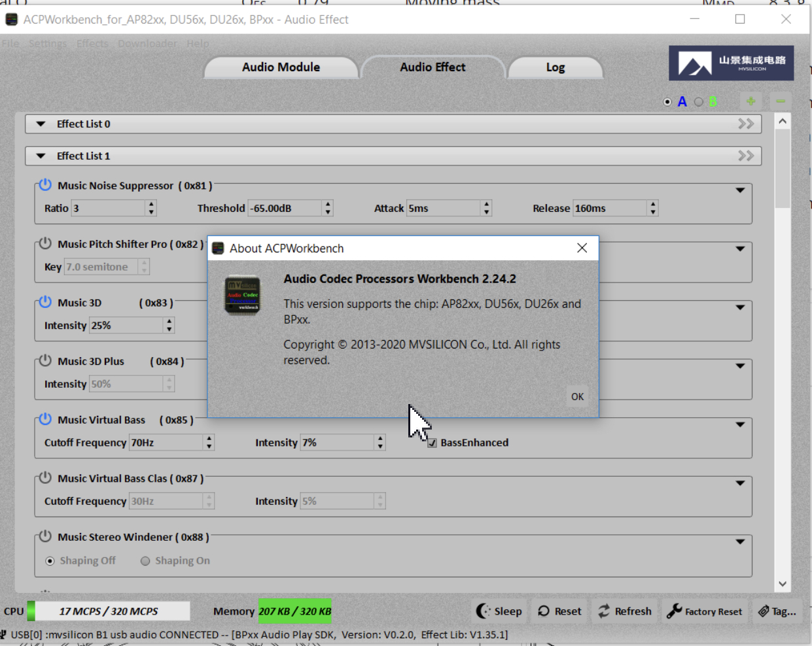Screen dimensions: 812x646
Task: Click the Refresh arrows button
Action: (625, 611)
